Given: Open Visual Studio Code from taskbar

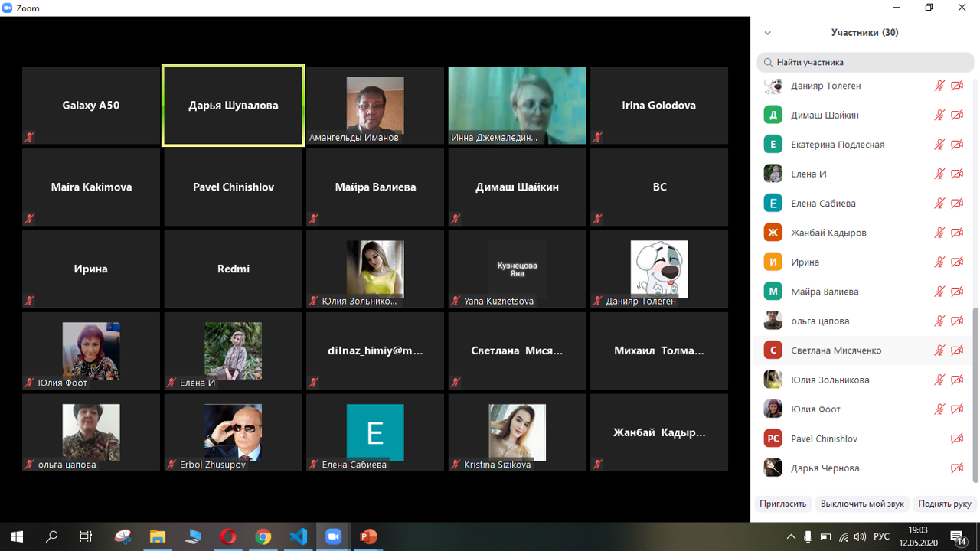Looking at the screenshot, I should [298, 536].
